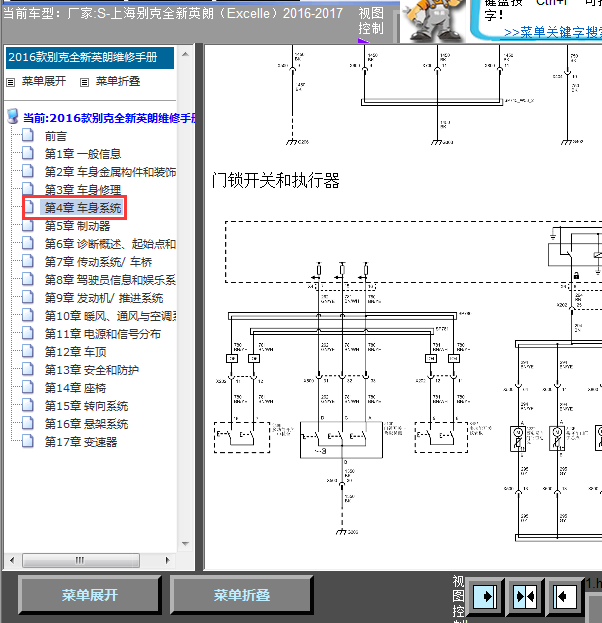The width and height of the screenshot is (602, 623).
Task: Open 第17章 变速器 chapter
Action: tap(81, 442)
